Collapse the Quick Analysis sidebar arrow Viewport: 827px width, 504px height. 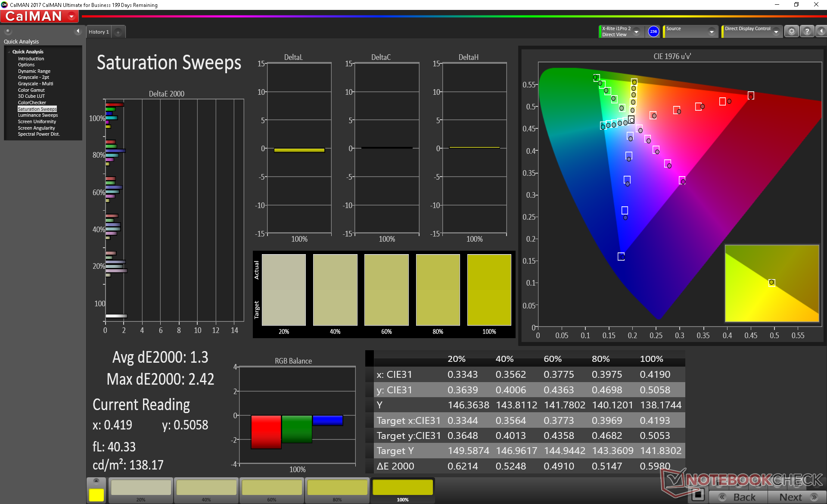tap(78, 31)
